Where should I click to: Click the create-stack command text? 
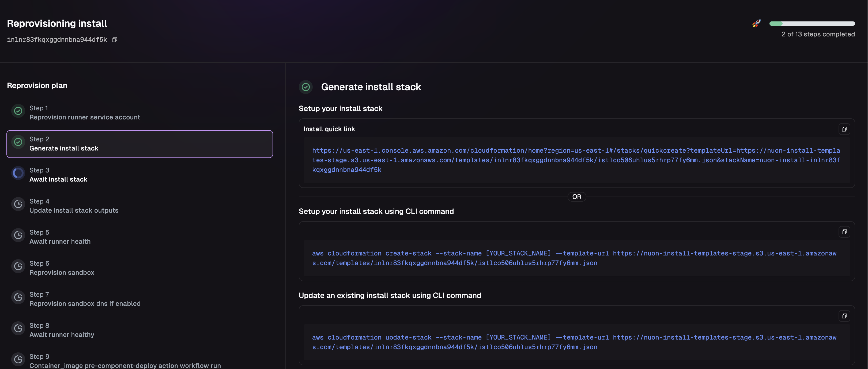[574, 258]
